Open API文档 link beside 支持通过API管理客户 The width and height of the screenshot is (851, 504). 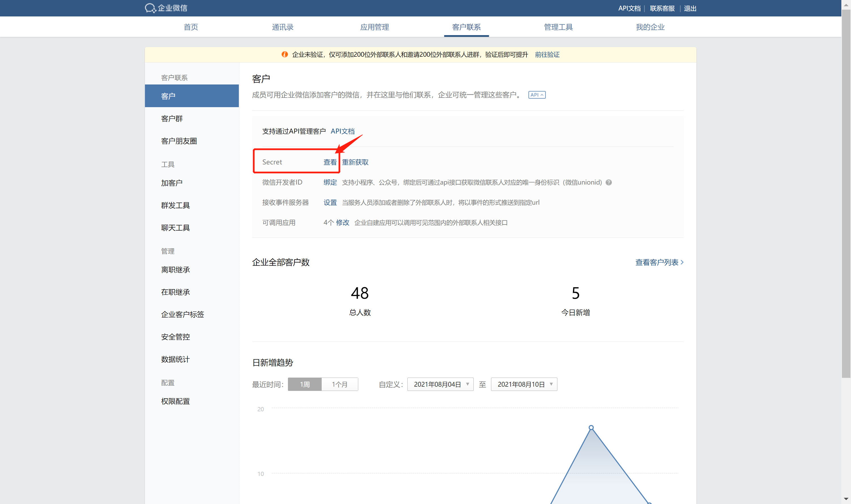(x=343, y=131)
